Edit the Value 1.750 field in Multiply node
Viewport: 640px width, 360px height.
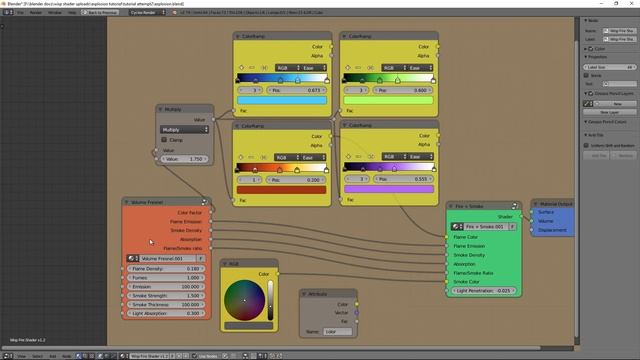[x=184, y=159]
